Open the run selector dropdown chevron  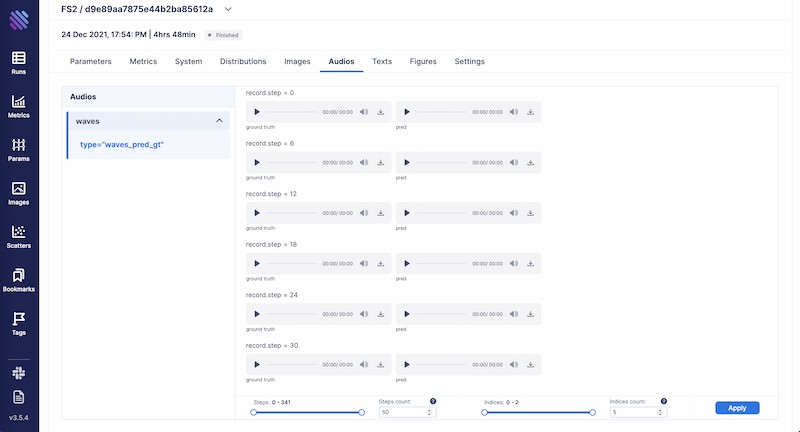coord(228,9)
